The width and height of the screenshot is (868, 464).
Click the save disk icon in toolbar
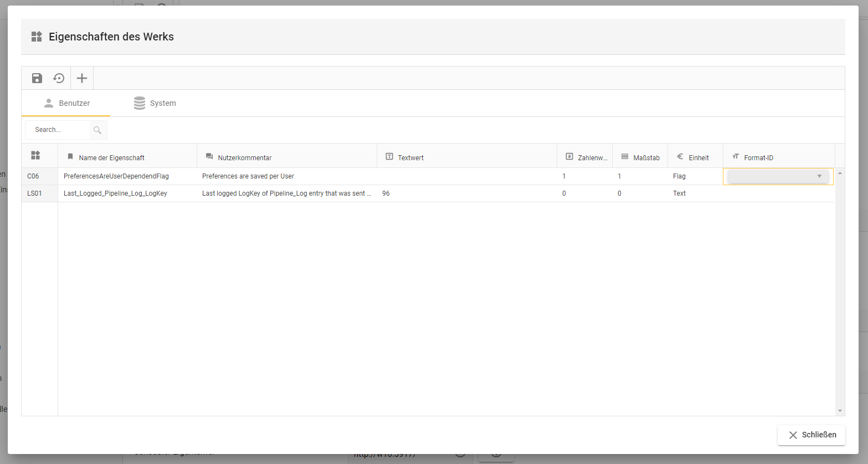click(37, 78)
